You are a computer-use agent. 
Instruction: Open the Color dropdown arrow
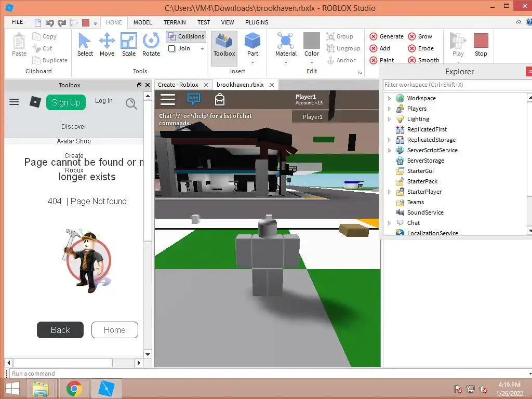coord(312,62)
